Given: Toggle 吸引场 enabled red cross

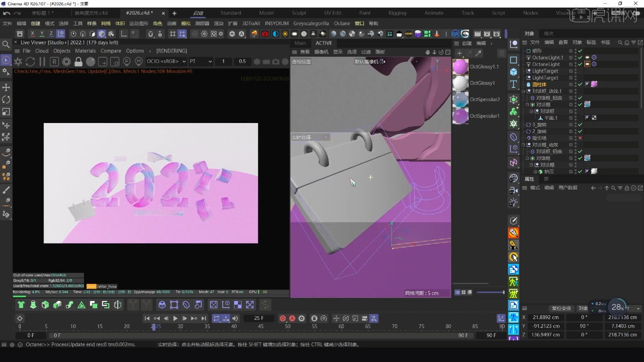Looking at the screenshot, I should pyautogui.click(x=580, y=138).
